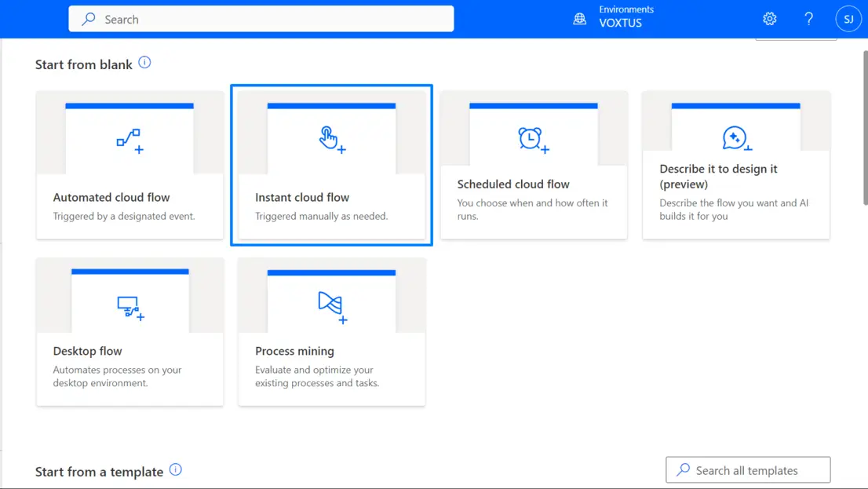Click the info icon beside Start from a template
Image resolution: width=868 pixels, height=489 pixels.
tap(176, 470)
